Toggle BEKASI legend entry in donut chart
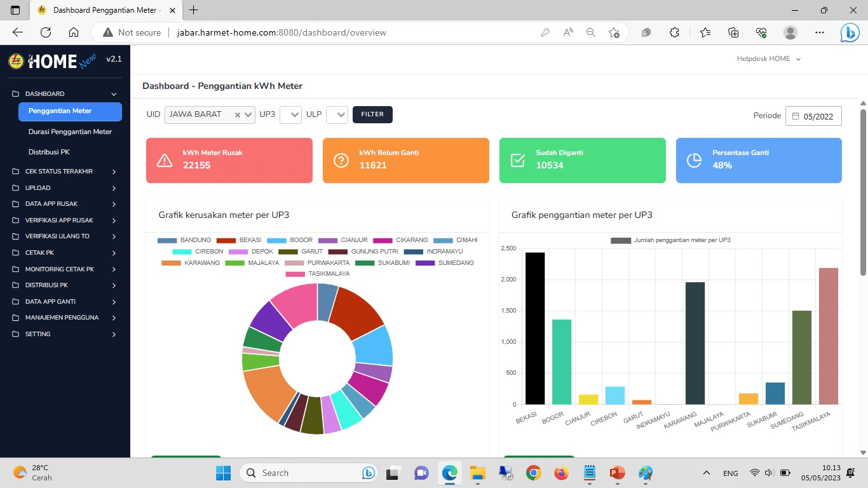868x488 pixels. (x=238, y=240)
